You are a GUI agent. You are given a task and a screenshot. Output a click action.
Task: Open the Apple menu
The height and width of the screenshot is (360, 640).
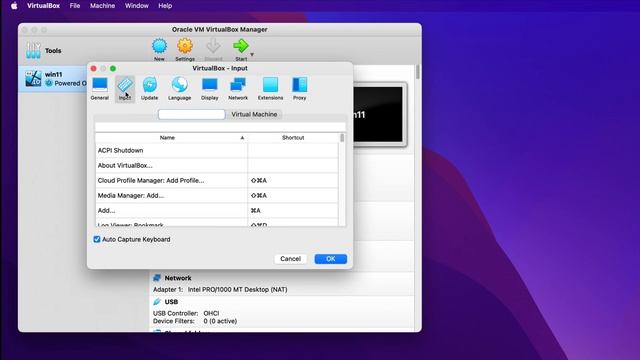click(14, 6)
